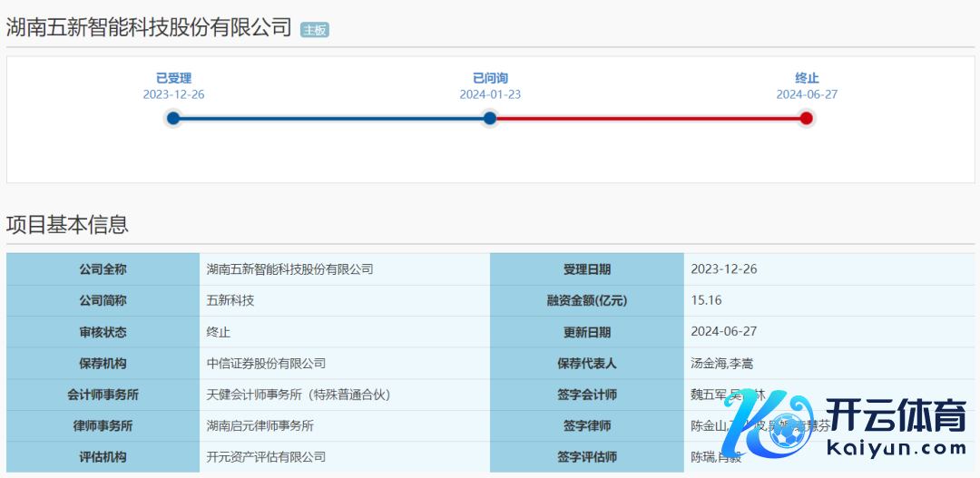Click the blue timeline segment between 已受理 and 已问询
This screenshot has width=980, height=478.
pyautogui.click(x=331, y=118)
